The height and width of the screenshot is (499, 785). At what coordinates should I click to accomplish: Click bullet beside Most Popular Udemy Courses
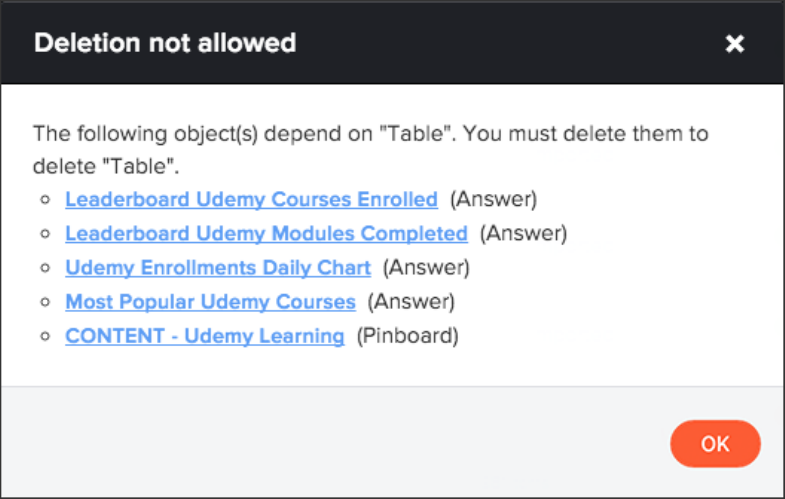click(45, 302)
